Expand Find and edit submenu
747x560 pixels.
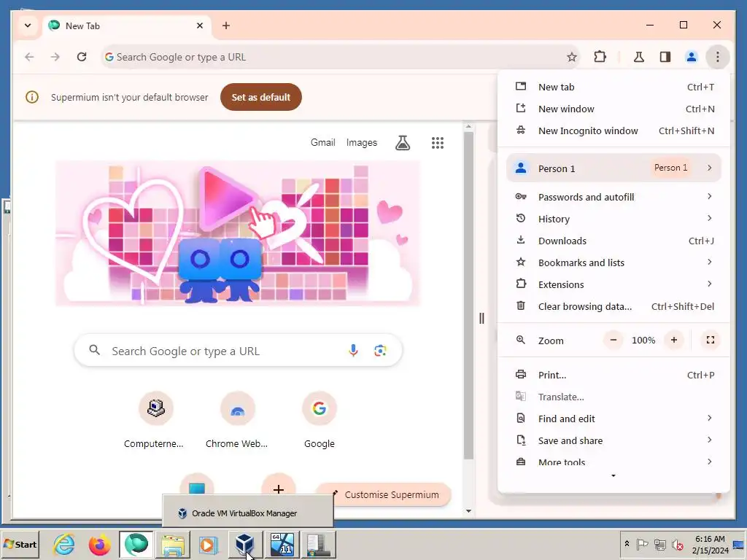click(x=614, y=419)
